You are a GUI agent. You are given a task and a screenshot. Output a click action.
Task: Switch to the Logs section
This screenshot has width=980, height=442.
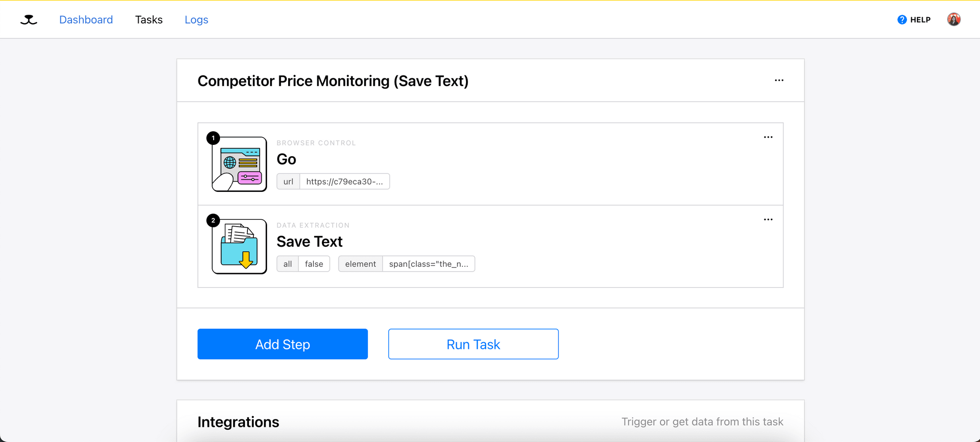point(196,20)
